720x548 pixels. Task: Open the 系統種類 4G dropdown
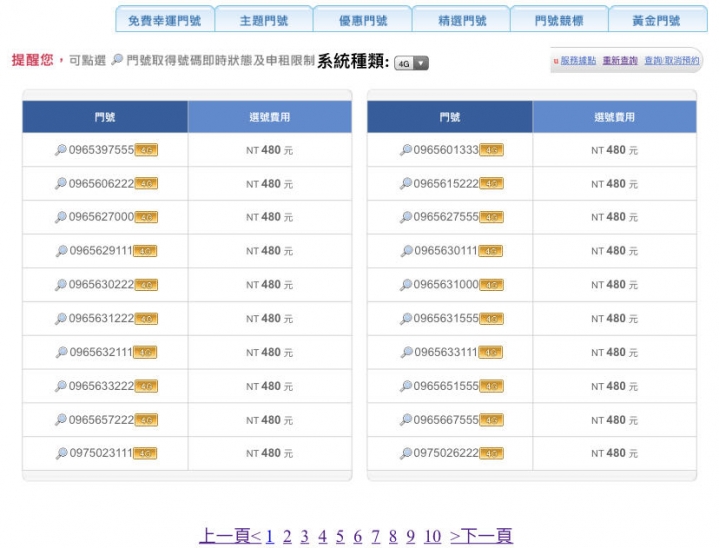(411, 63)
